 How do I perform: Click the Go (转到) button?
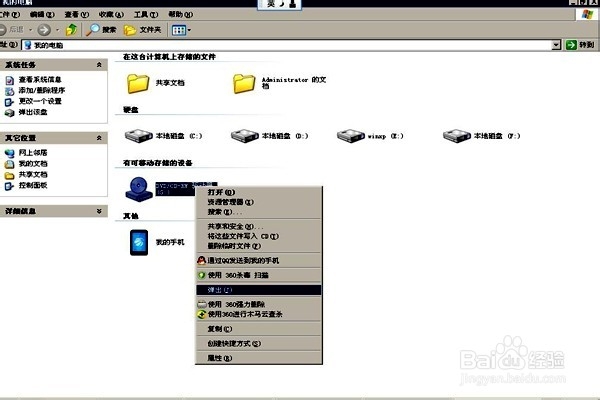click(x=580, y=45)
